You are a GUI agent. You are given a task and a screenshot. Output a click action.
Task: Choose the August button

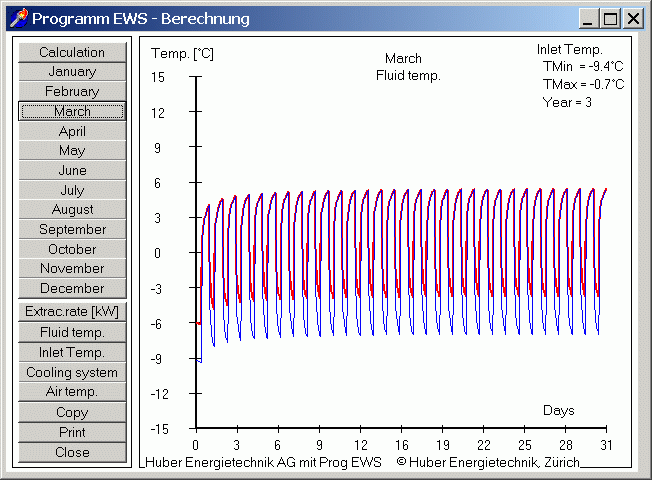pos(72,210)
